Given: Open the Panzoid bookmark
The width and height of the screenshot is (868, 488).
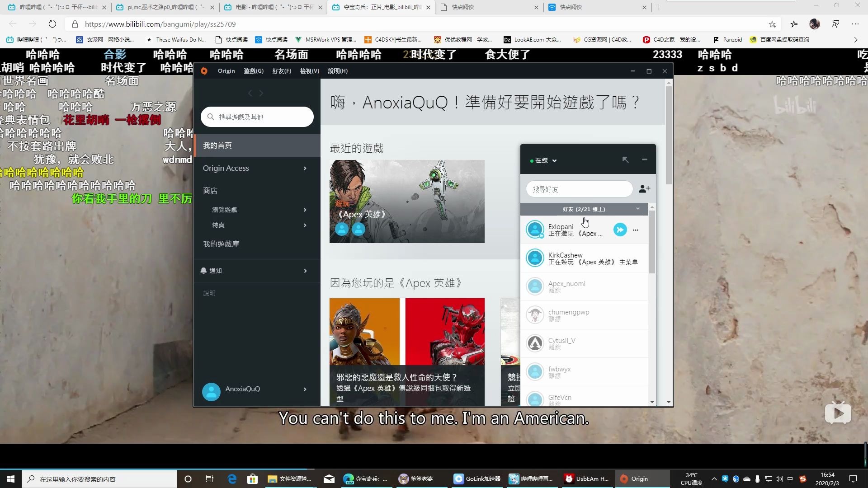Looking at the screenshot, I should [727, 40].
